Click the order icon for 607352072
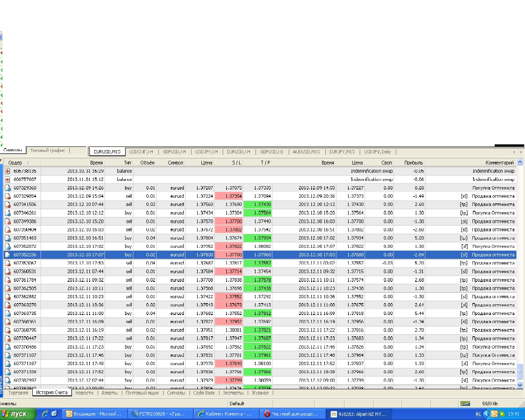The image size is (525, 420). click(7, 247)
